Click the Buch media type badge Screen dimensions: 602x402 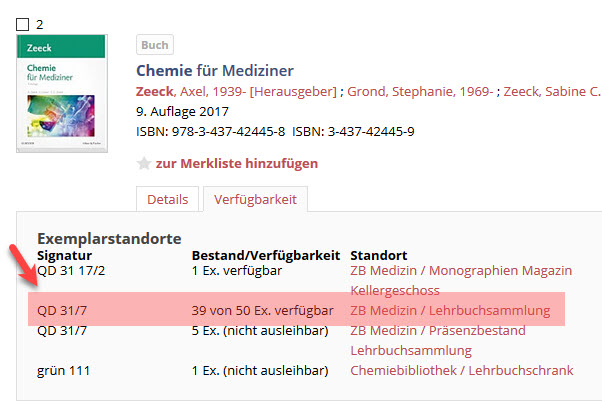tap(155, 45)
